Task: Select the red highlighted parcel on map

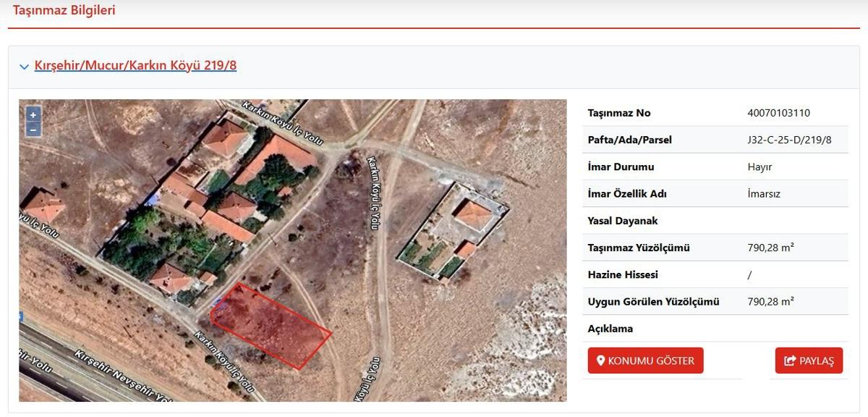Action: pos(271,326)
